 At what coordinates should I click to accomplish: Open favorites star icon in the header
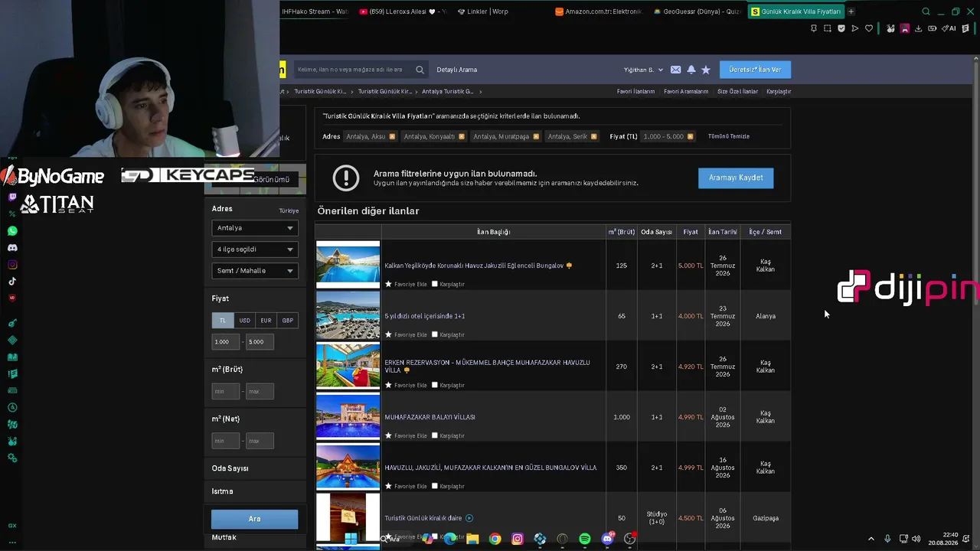[x=706, y=70]
